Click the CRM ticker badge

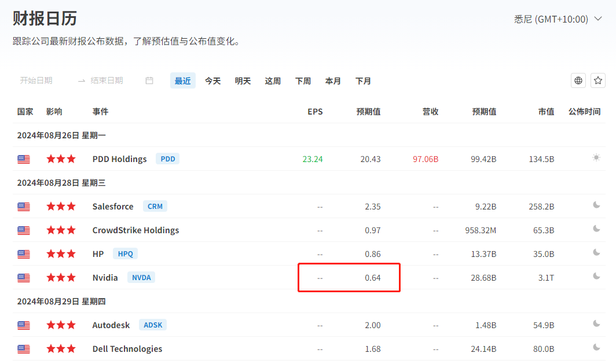[x=155, y=207]
